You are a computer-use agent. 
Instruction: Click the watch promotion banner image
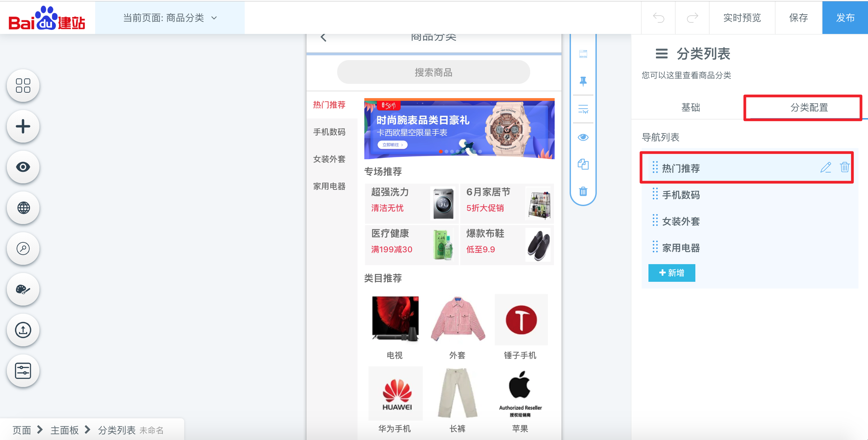pos(459,129)
